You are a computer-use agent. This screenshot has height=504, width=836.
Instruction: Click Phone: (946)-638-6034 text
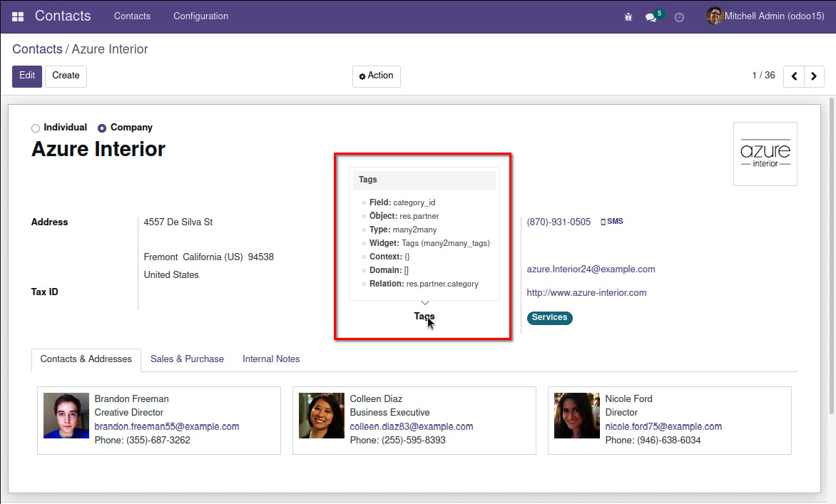[x=653, y=441]
